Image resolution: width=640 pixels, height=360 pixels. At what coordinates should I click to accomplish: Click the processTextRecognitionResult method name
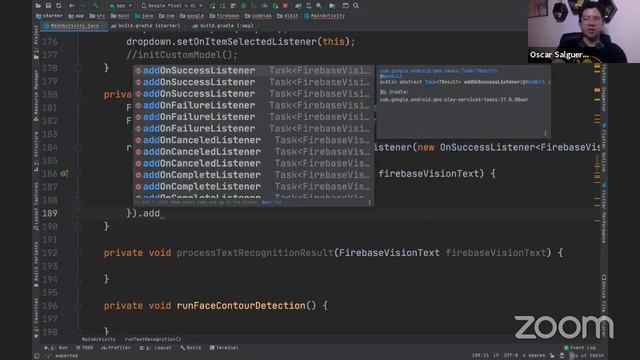(255, 253)
